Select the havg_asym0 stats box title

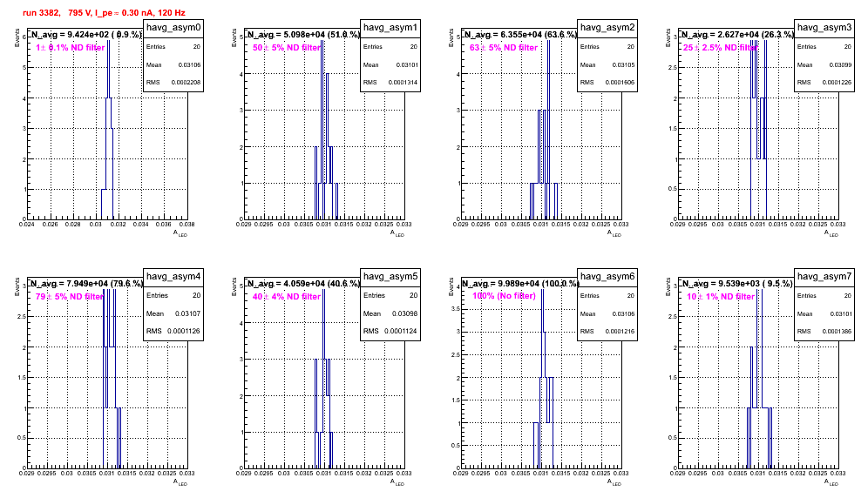pyautogui.click(x=173, y=28)
